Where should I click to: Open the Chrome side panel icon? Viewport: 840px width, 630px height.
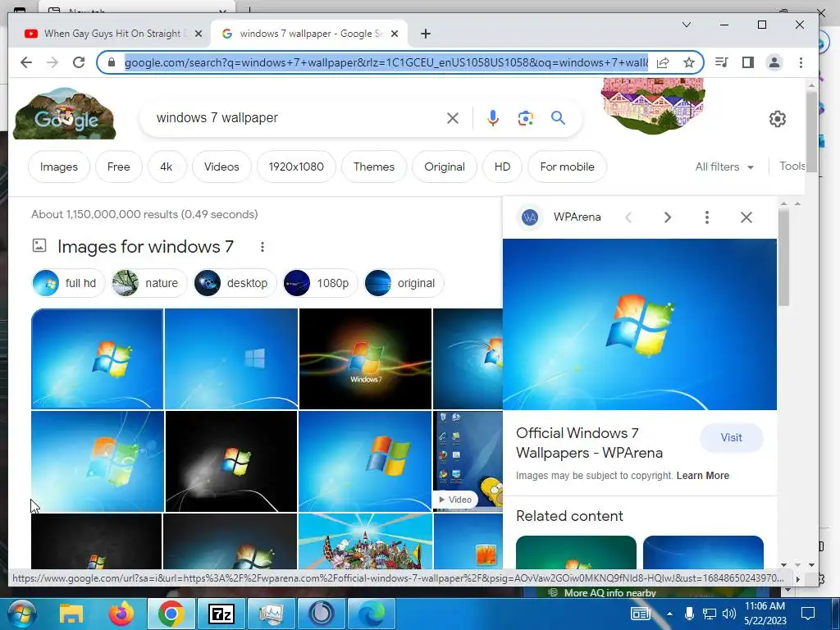(x=748, y=62)
